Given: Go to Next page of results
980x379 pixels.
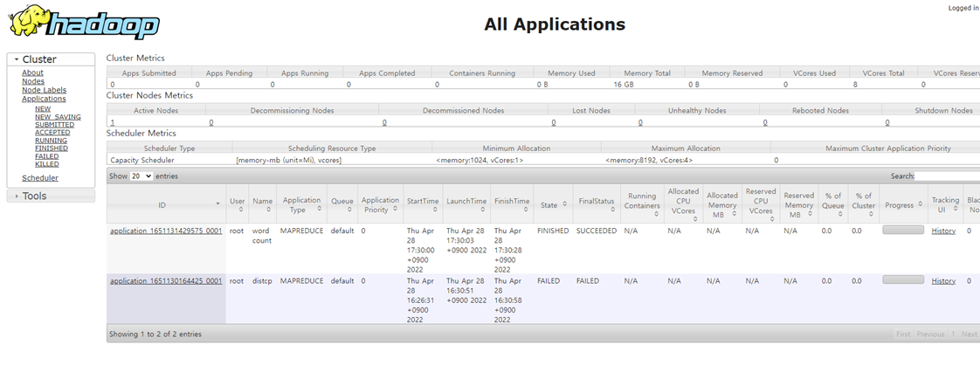Looking at the screenshot, I should pyautogui.click(x=970, y=334).
